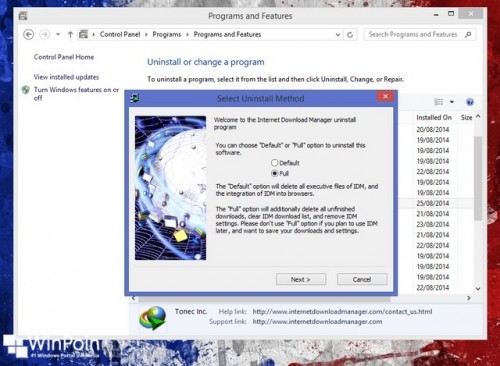Cancel the uninstall dialog
The image size is (500, 366).
click(x=362, y=279)
